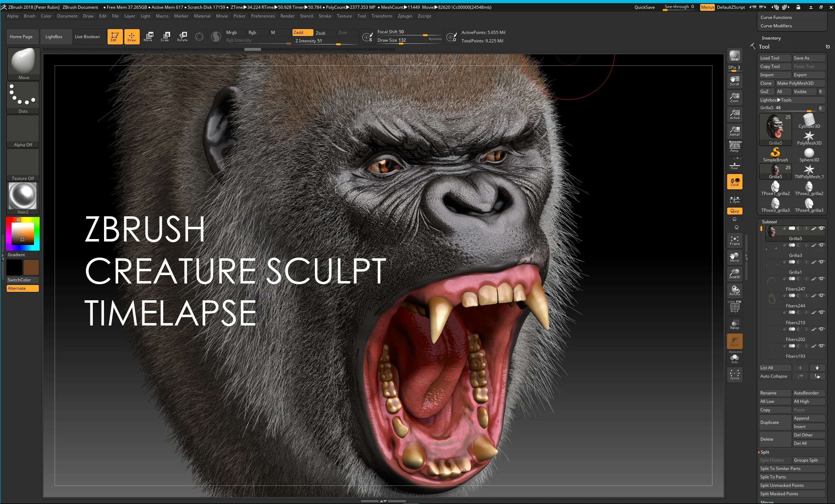Image resolution: width=835 pixels, height=504 pixels.
Task: Activate the Move gizmo in top shelf
Action: pyautogui.click(x=148, y=36)
